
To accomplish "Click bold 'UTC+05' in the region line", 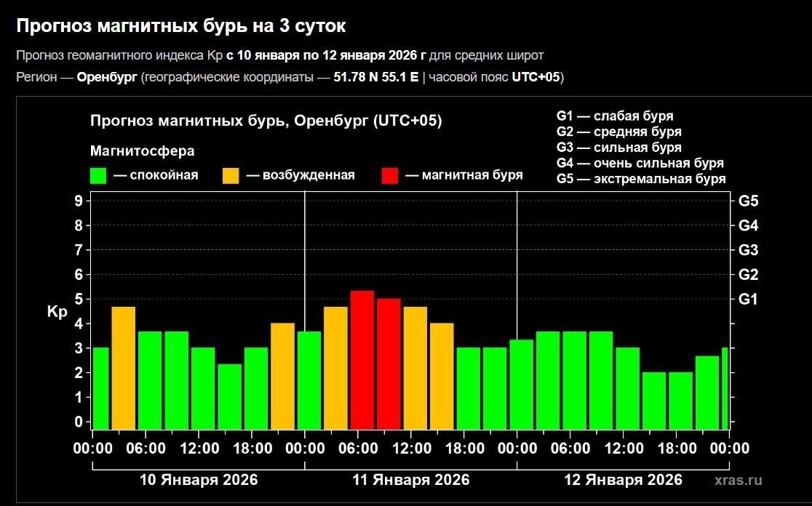I will coord(536,77).
